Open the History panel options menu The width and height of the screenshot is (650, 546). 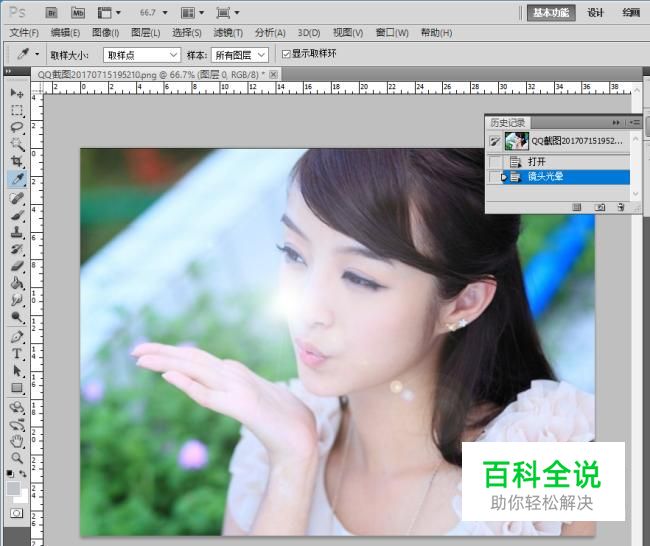click(x=635, y=122)
